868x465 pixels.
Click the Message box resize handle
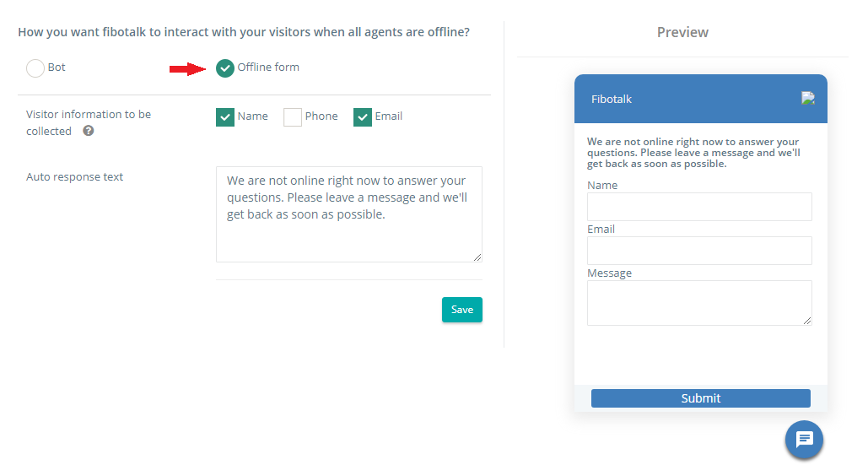click(x=807, y=321)
